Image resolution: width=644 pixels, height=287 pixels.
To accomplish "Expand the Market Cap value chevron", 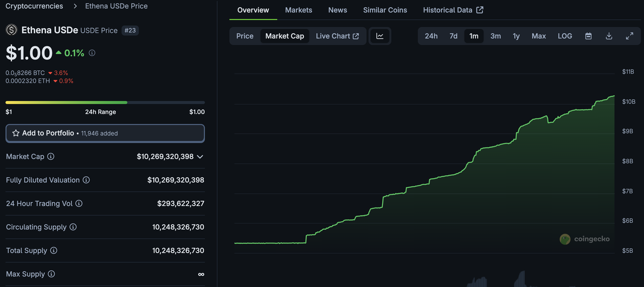I will point(200,157).
